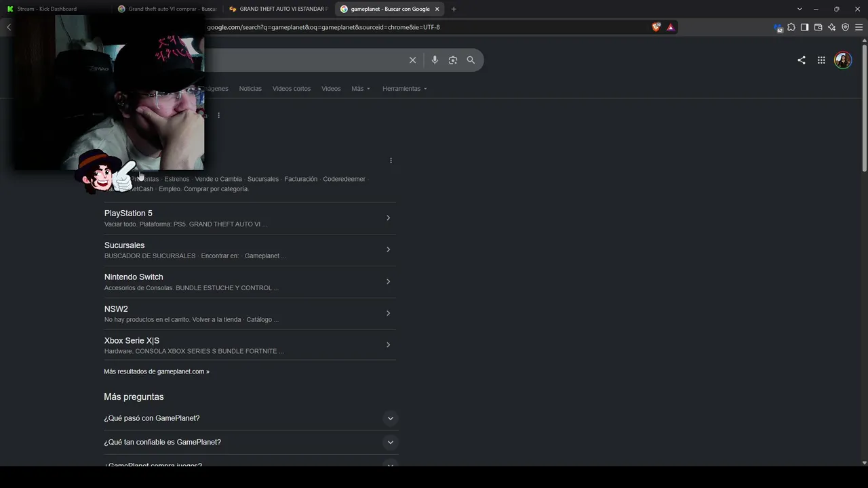Open the Xbox Serie X|S sitelink chevron
The image size is (868, 488).
click(388, 345)
